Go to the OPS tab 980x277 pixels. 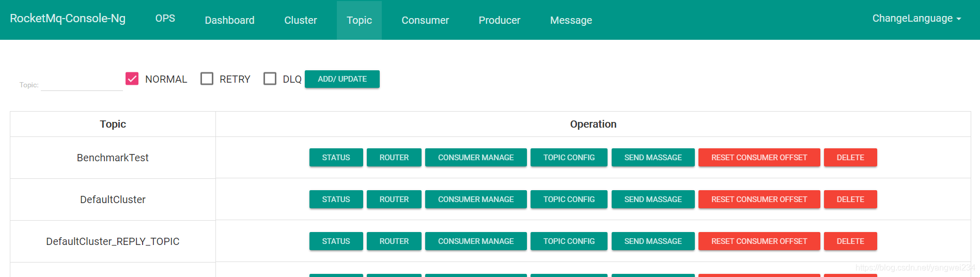coord(165,19)
